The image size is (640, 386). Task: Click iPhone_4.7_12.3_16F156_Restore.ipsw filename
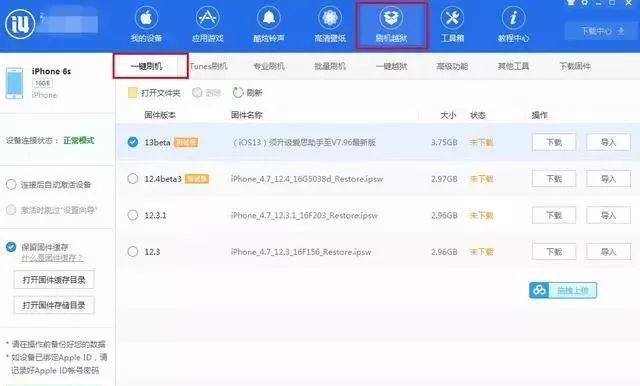tap(301, 252)
